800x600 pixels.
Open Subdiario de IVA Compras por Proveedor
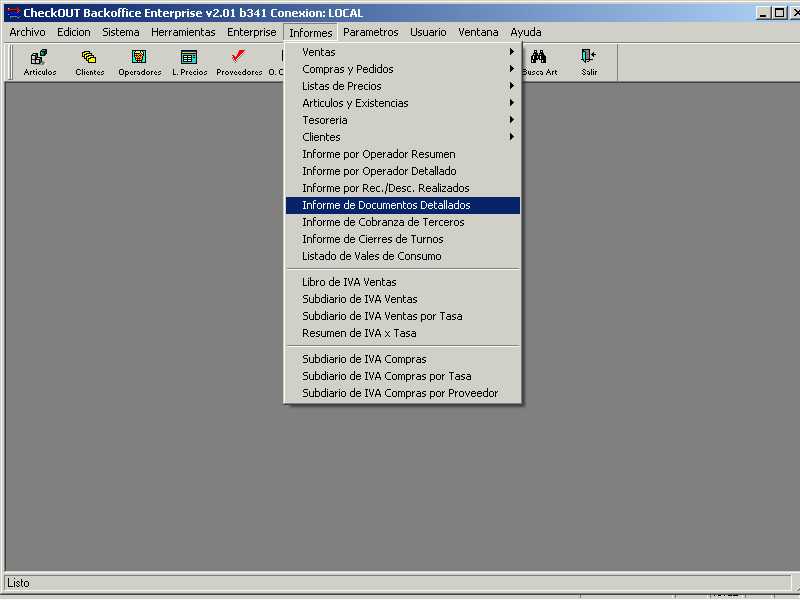point(403,393)
